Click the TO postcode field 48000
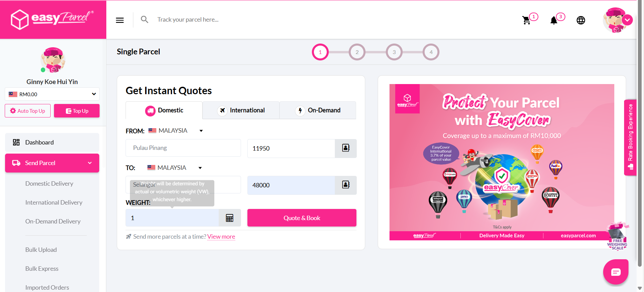Image resolution: width=644 pixels, height=292 pixels. click(x=291, y=185)
